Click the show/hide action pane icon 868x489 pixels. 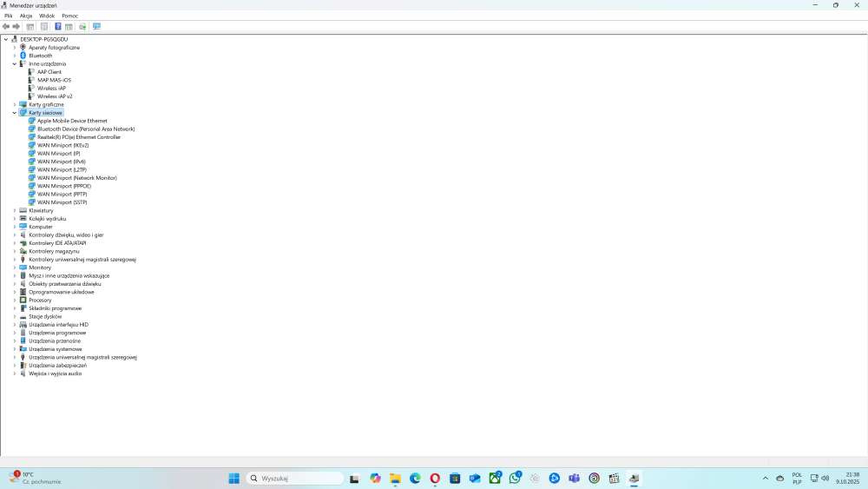[69, 27]
